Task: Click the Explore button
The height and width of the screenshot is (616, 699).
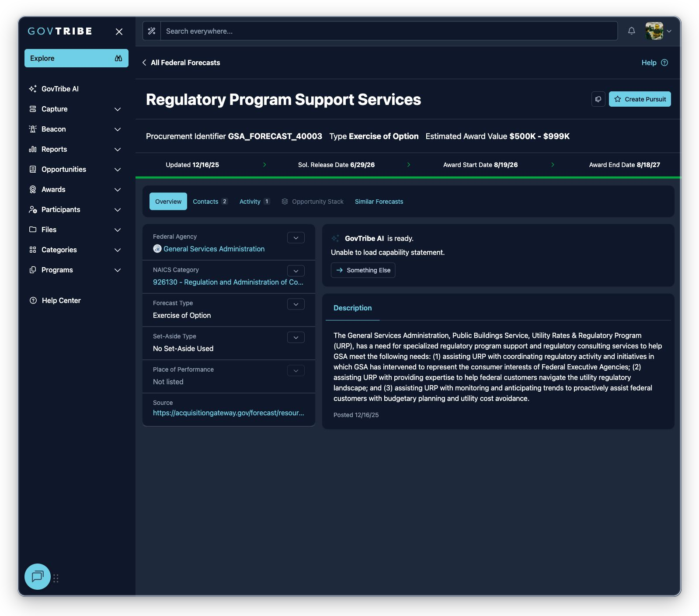Action: click(x=77, y=58)
